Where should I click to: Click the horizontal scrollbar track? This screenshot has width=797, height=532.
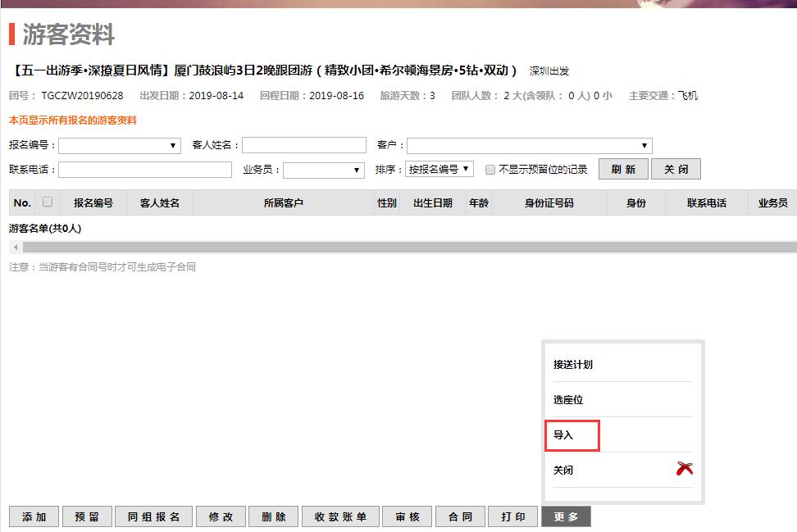pyautogui.click(x=410, y=247)
